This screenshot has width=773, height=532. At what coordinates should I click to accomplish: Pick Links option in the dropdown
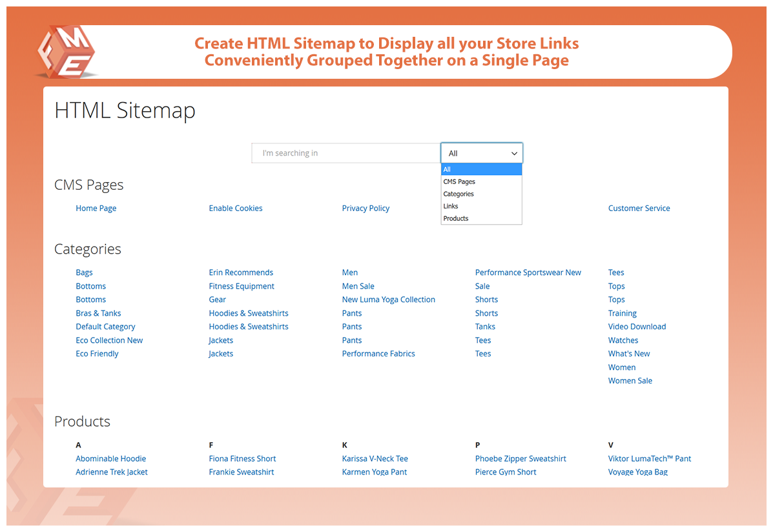[x=451, y=207]
